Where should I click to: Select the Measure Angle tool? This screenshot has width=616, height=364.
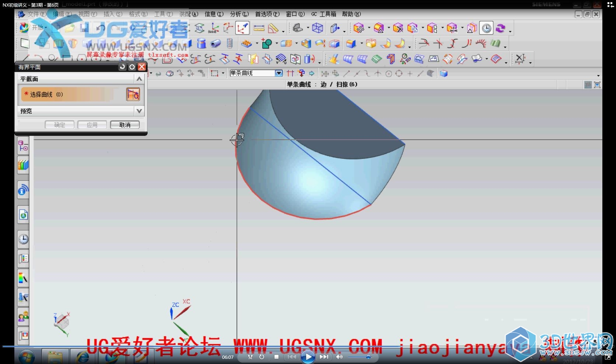(273, 28)
